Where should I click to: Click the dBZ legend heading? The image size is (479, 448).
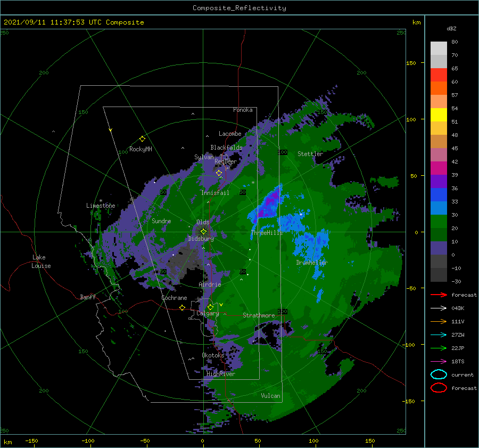pos(451,28)
